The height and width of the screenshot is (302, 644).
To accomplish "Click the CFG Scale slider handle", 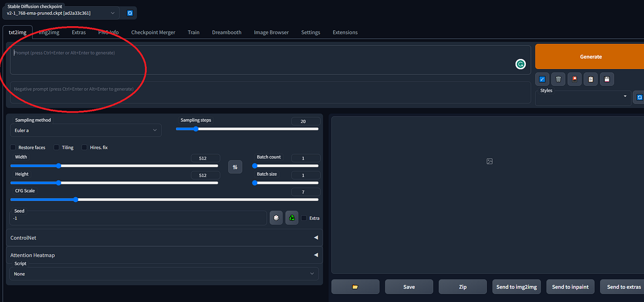I will tap(75, 199).
